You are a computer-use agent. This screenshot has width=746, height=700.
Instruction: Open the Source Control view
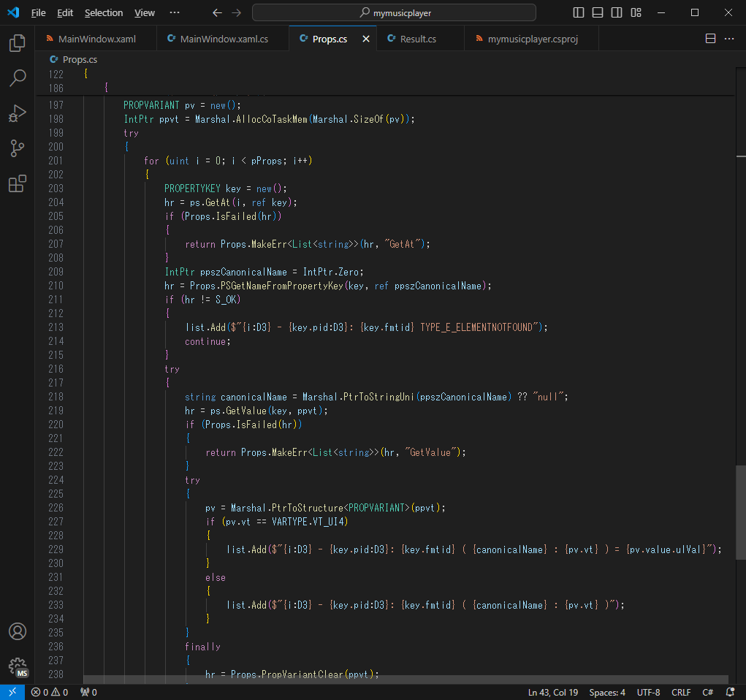click(x=18, y=148)
